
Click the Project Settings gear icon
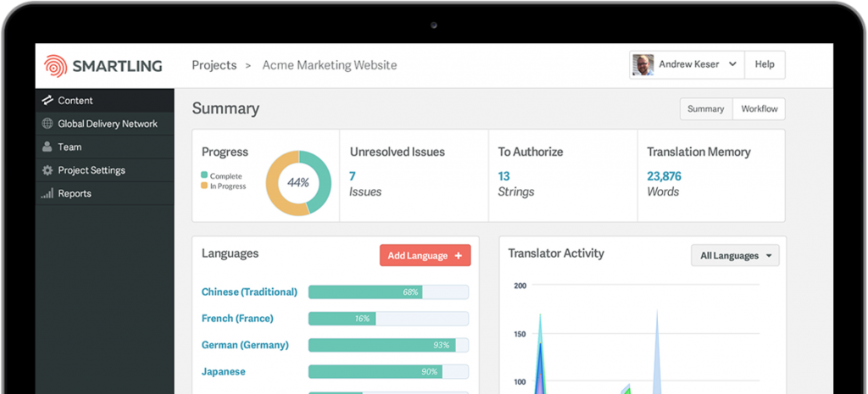(x=47, y=170)
